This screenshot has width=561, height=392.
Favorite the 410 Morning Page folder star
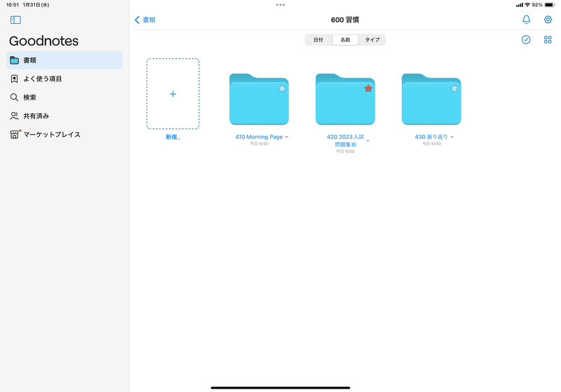[282, 88]
